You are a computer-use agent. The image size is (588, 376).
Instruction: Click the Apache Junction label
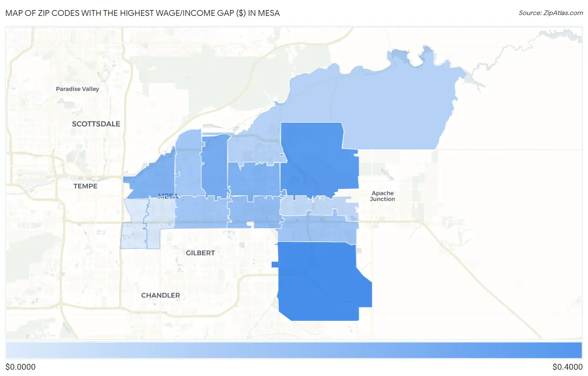tap(383, 196)
